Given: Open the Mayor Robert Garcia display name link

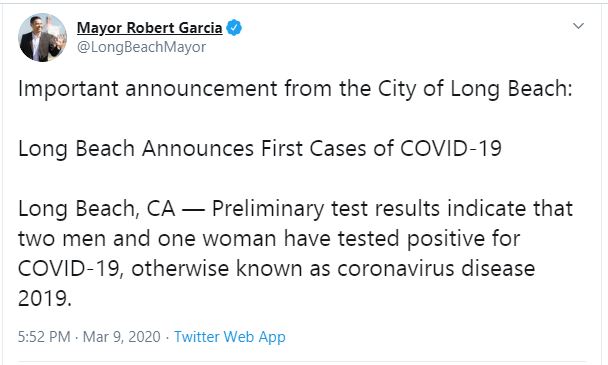Looking at the screenshot, I should (150, 28).
